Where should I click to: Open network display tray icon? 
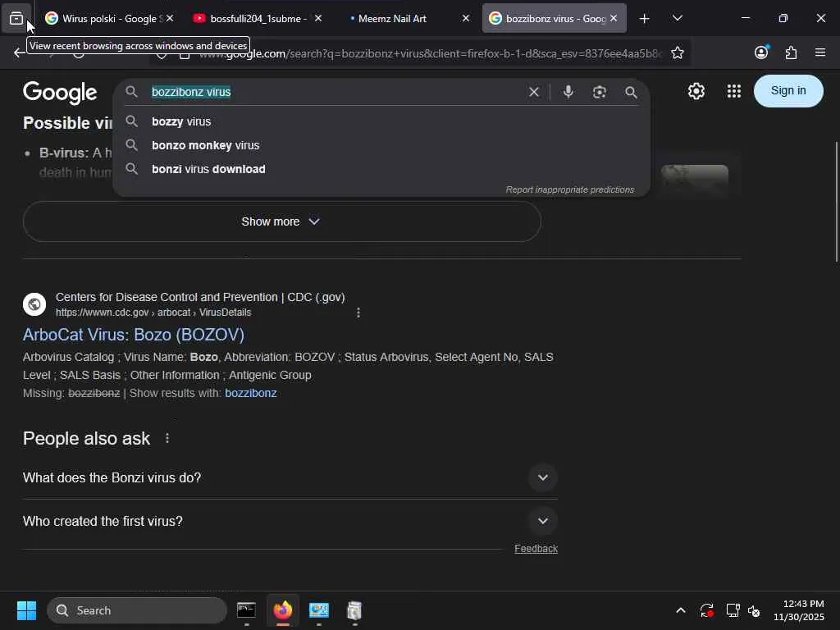(733, 610)
